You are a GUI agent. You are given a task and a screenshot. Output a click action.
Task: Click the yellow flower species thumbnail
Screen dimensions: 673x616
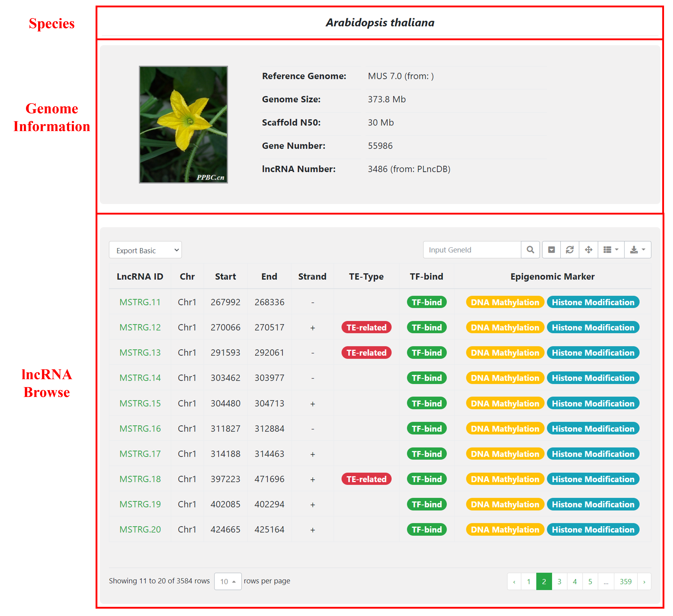(183, 124)
